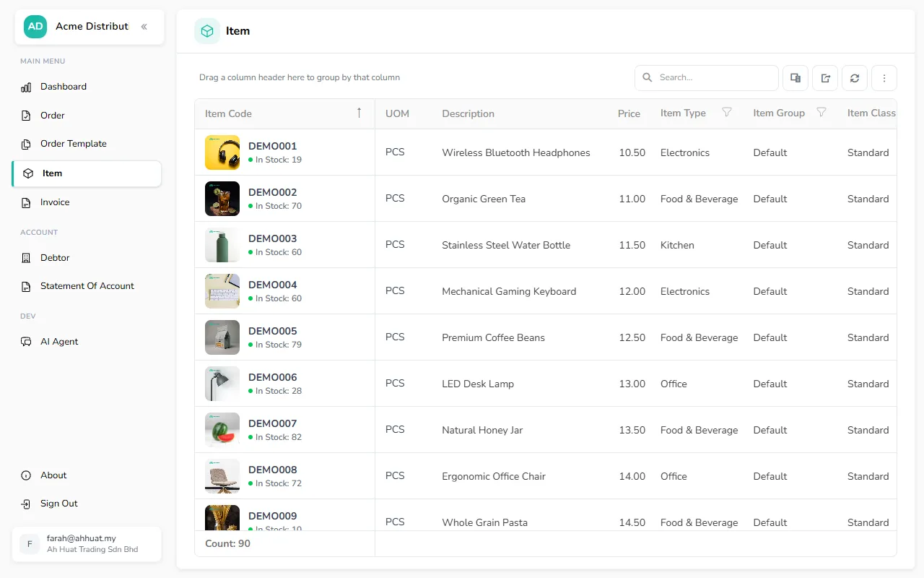
Task: Select item code DEMO001
Action: [x=272, y=146]
